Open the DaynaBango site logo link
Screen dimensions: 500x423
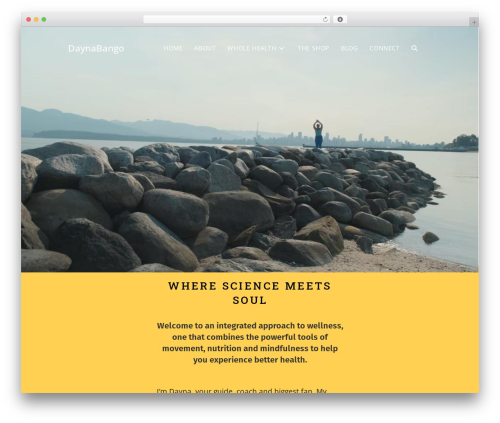[96, 49]
